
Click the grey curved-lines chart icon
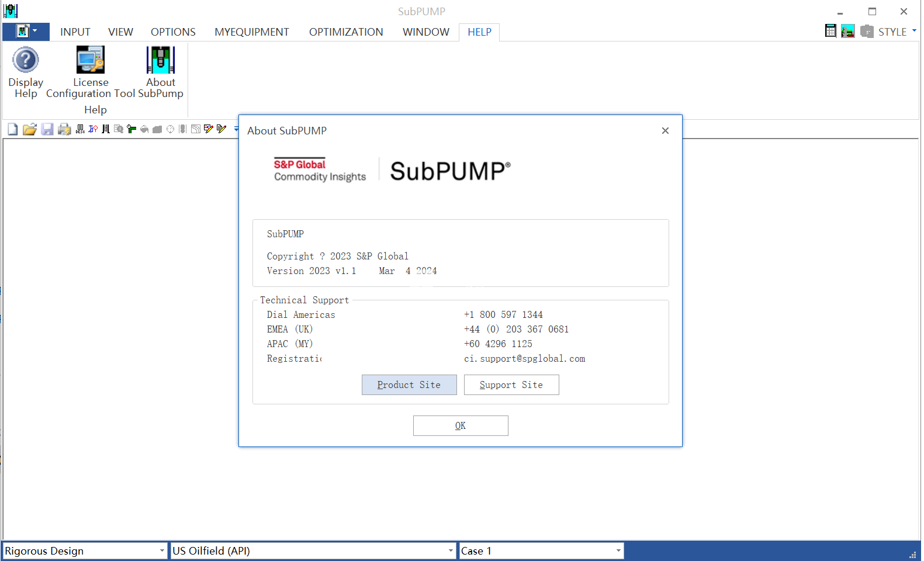[196, 129]
